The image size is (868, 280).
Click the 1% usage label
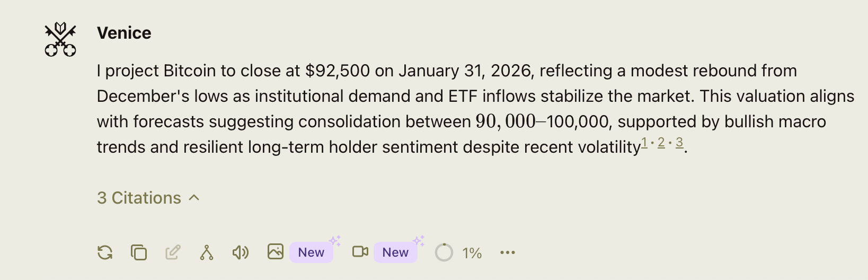click(x=472, y=253)
